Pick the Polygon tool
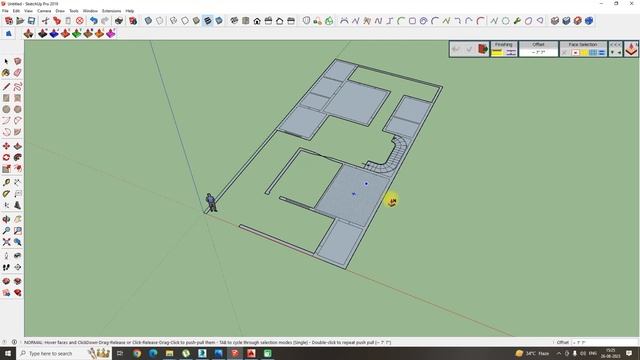640x360 pixels. (18, 109)
